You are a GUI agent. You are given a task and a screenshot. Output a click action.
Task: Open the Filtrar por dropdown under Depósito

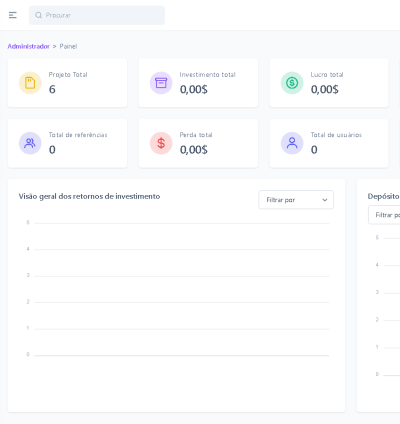[x=384, y=215]
